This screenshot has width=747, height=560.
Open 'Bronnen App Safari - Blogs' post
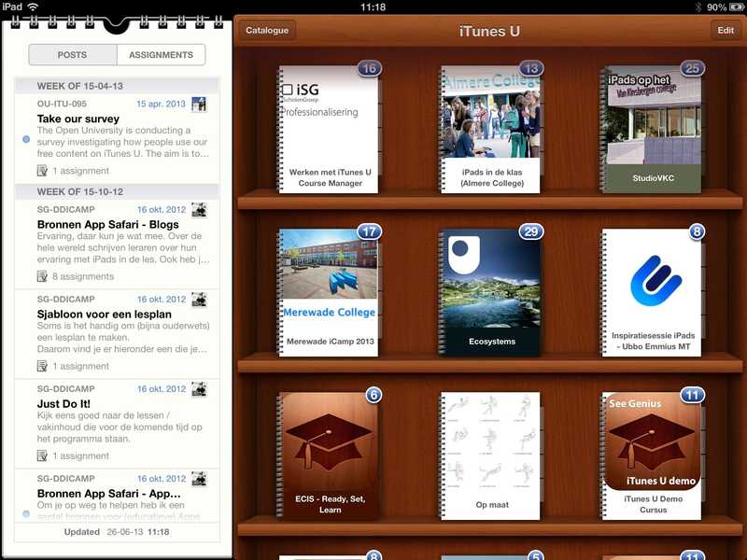[107, 225]
